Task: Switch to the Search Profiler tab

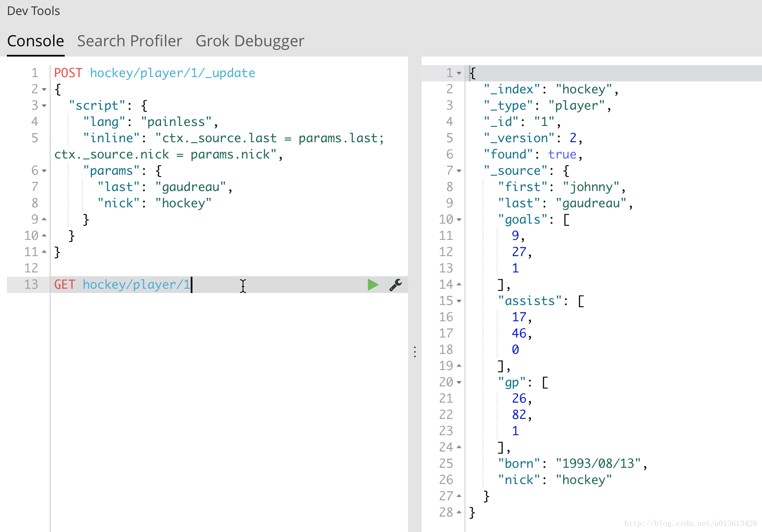Action: click(x=129, y=41)
